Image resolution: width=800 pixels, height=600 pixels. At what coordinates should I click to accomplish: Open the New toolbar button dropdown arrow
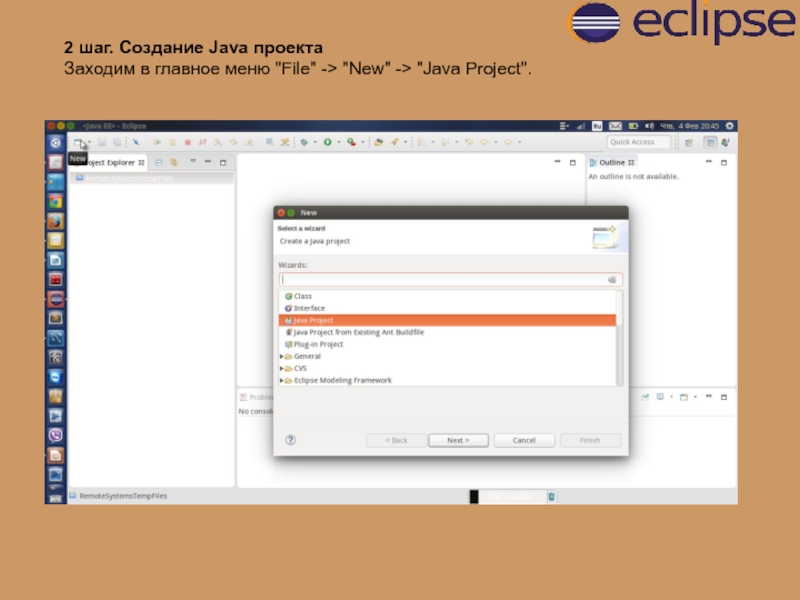tap(89, 143)
